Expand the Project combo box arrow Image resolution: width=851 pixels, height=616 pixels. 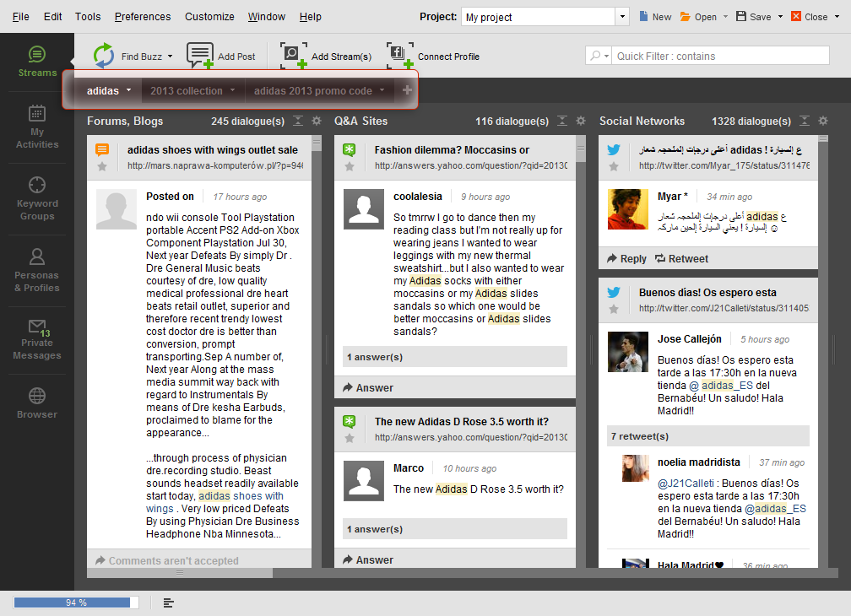tap(622, 17)
